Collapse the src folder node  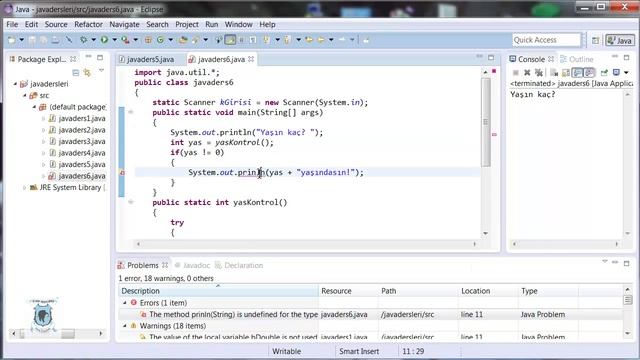pos(25,95)
